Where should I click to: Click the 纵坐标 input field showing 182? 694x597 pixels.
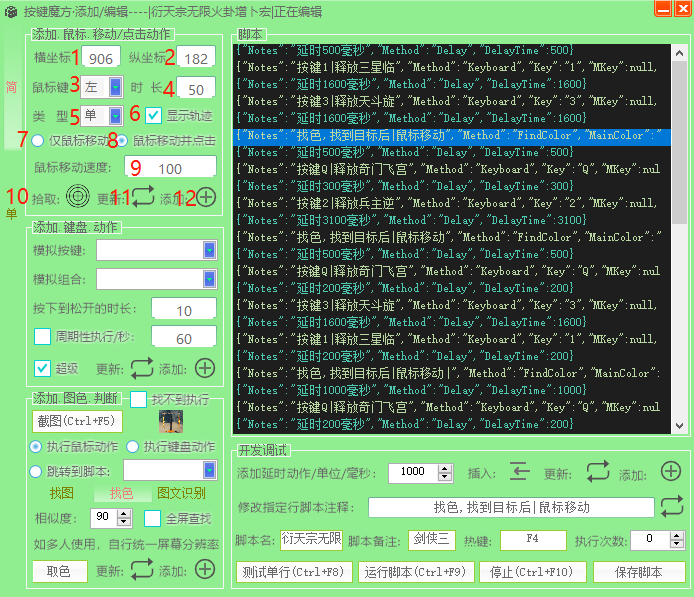tap(196, 58)
